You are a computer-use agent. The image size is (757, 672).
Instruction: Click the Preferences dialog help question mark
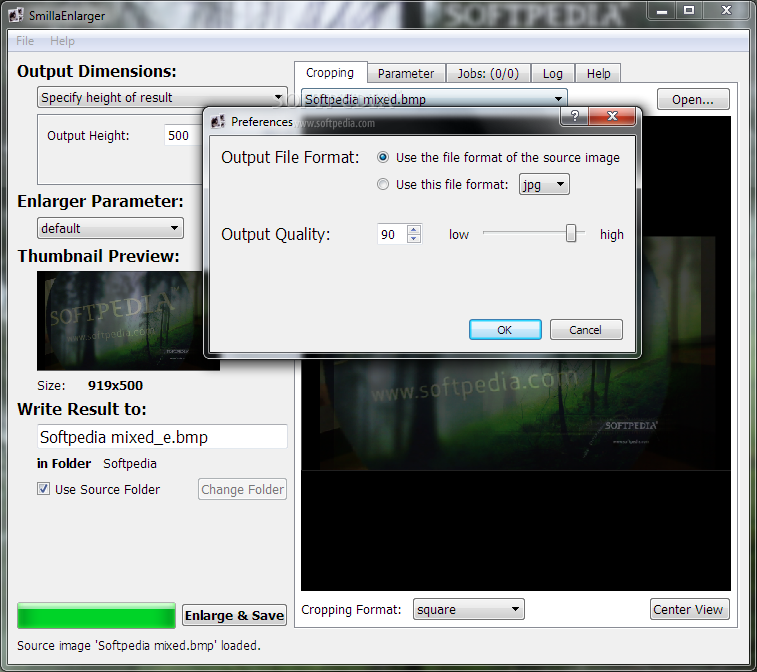tap(575, 116)
